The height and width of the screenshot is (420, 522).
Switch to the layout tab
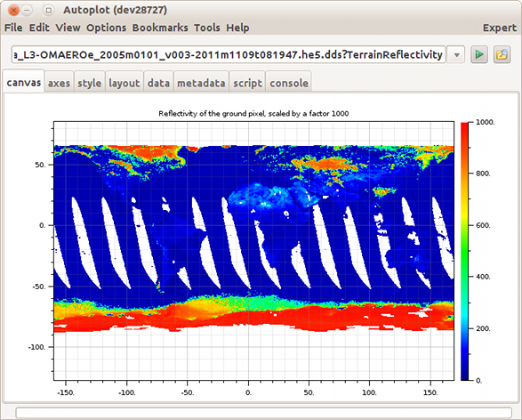(x=124, y=83)
